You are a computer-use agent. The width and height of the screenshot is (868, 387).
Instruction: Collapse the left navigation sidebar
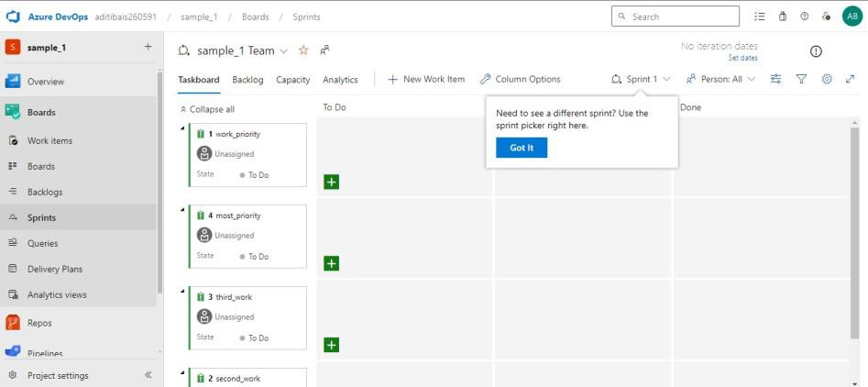(148, 375)
